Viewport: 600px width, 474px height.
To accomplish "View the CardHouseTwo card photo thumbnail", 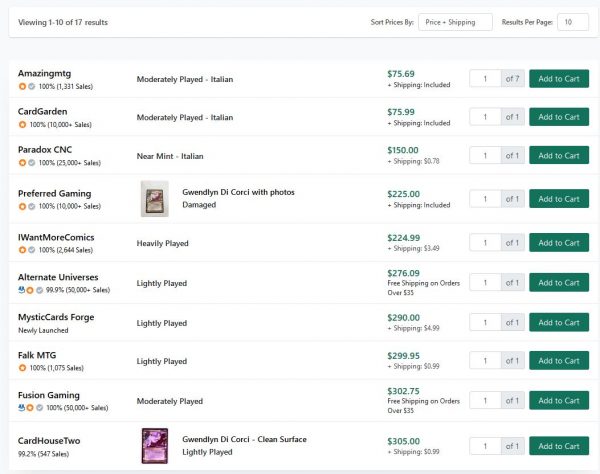I will (x=154, y=445).
